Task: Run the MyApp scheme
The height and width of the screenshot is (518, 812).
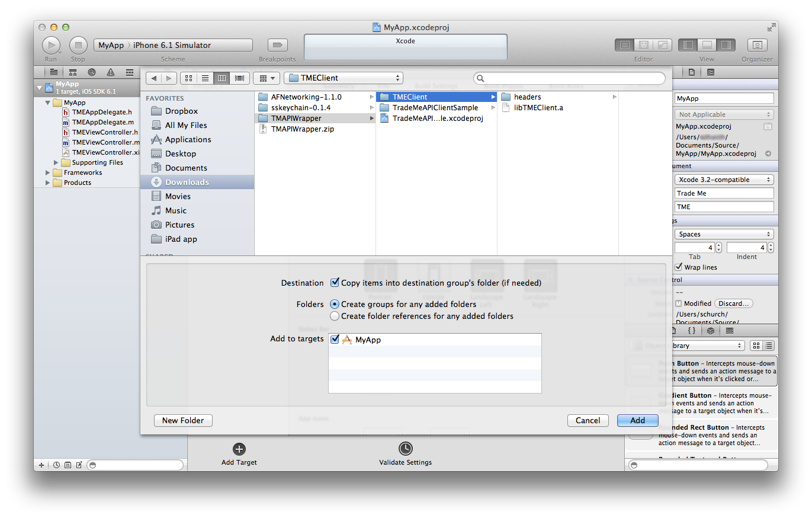Action: 51,45
